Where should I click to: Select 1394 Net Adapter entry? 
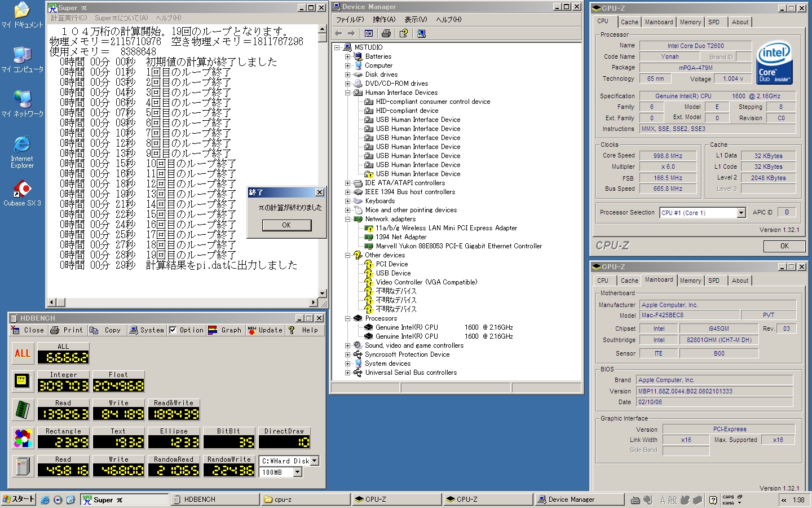(x=401, y=237)
